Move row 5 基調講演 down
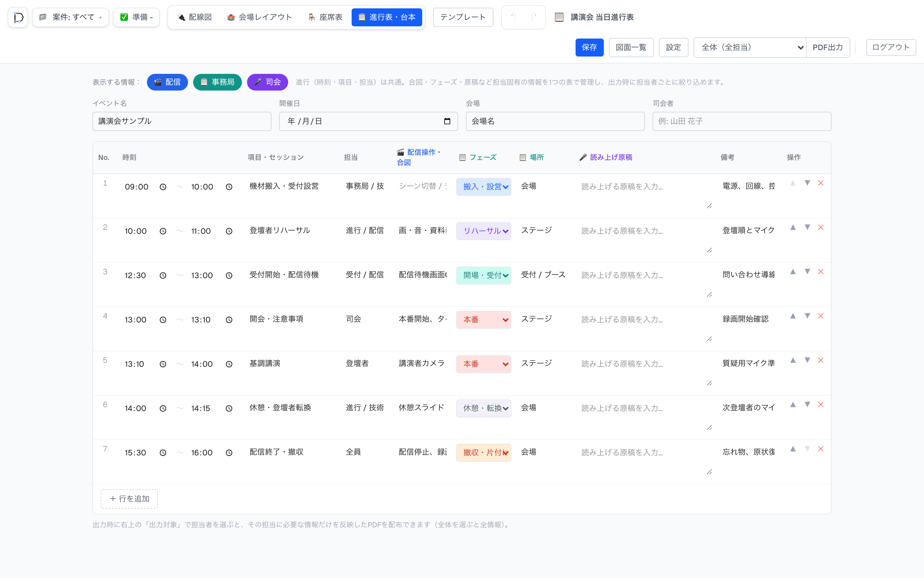924x578 pixels. pyautogui.click(x=807, y=361)
